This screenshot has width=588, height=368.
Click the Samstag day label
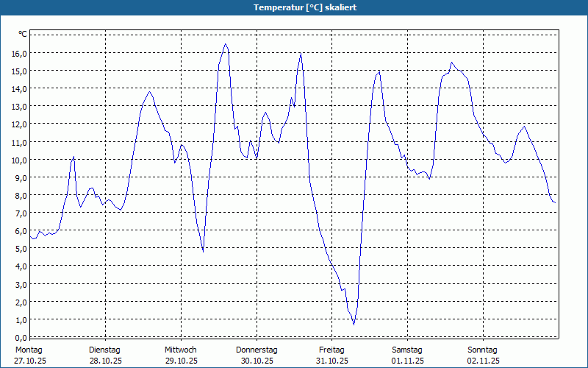pyautogui.click(x=407, y=350)
